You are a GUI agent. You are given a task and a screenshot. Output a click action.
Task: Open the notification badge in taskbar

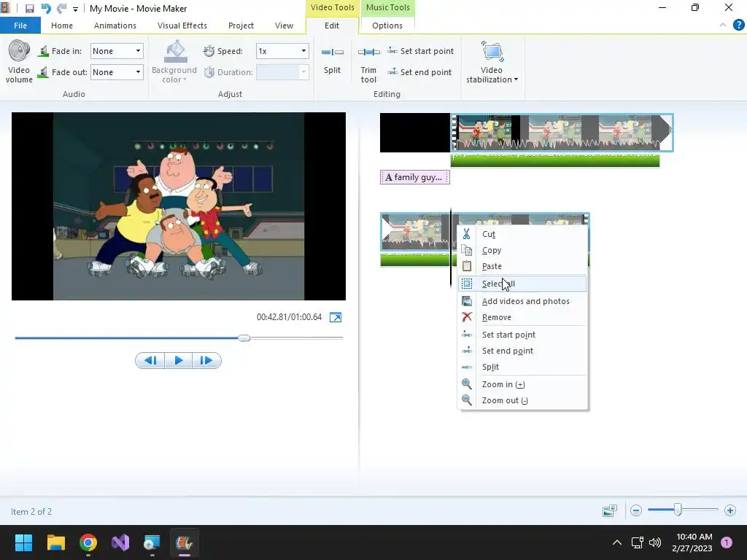click(x=727, y=542)
